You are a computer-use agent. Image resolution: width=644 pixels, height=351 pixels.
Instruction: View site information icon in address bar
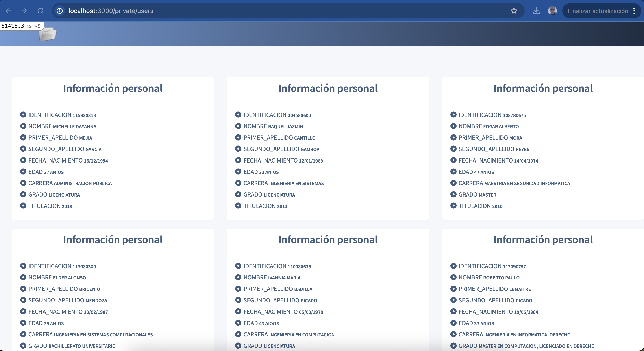[x=59, y=11]
